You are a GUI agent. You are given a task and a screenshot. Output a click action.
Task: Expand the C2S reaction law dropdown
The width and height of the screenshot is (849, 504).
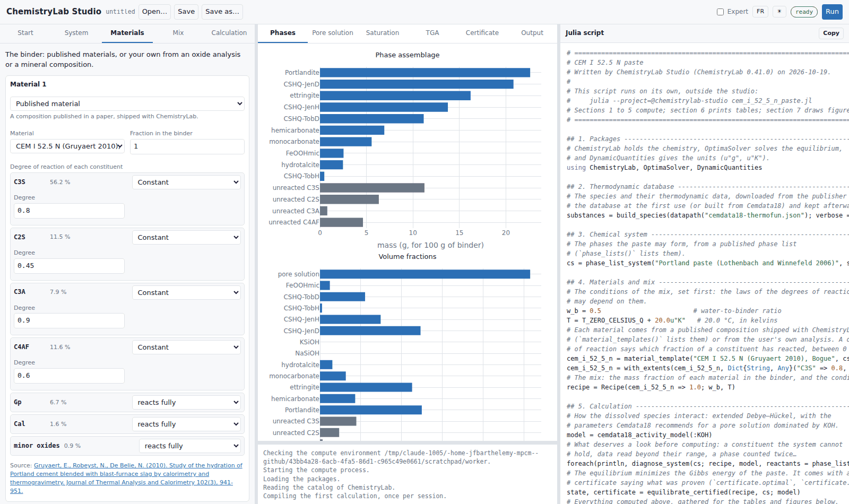(186, 237)
